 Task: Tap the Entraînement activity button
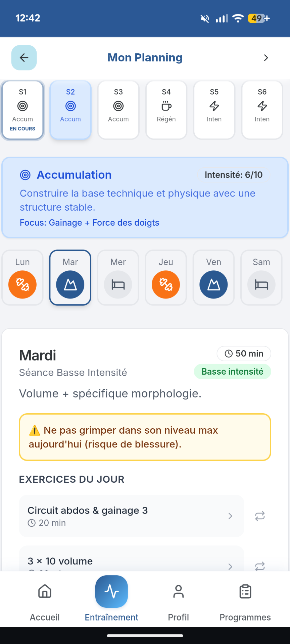point(111,592)
